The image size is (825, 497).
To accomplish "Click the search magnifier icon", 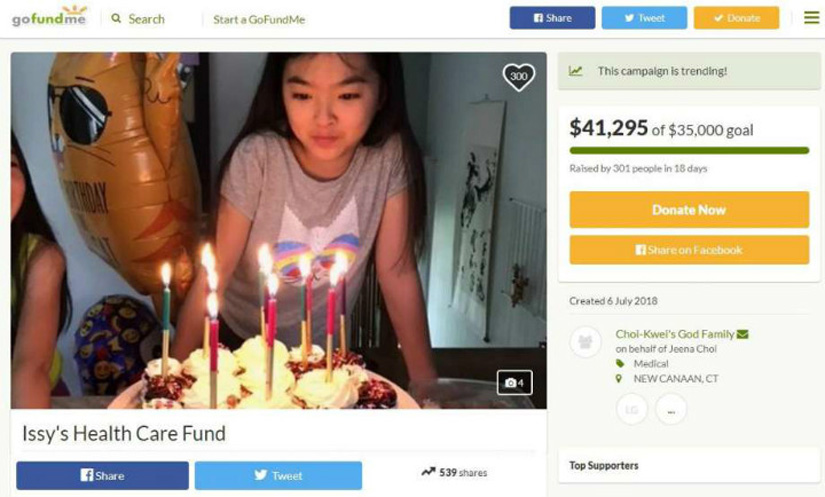I will pyautogui.click(x=116, y=18).
